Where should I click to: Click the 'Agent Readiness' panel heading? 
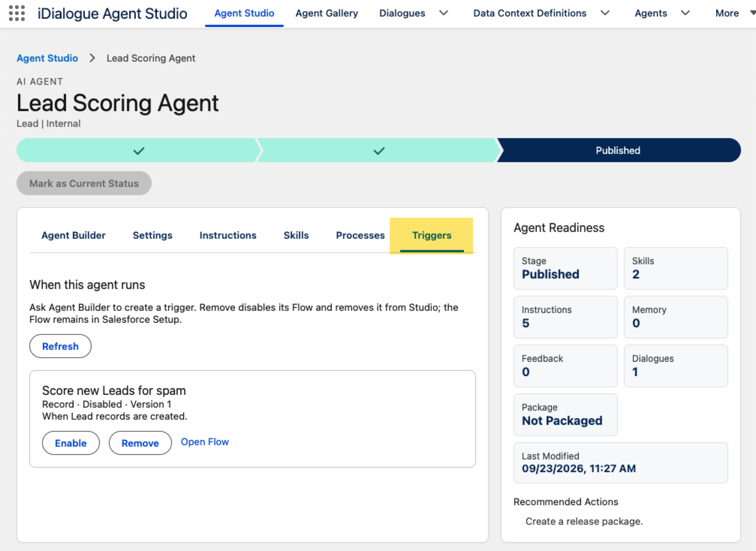(x=559, y=228)
